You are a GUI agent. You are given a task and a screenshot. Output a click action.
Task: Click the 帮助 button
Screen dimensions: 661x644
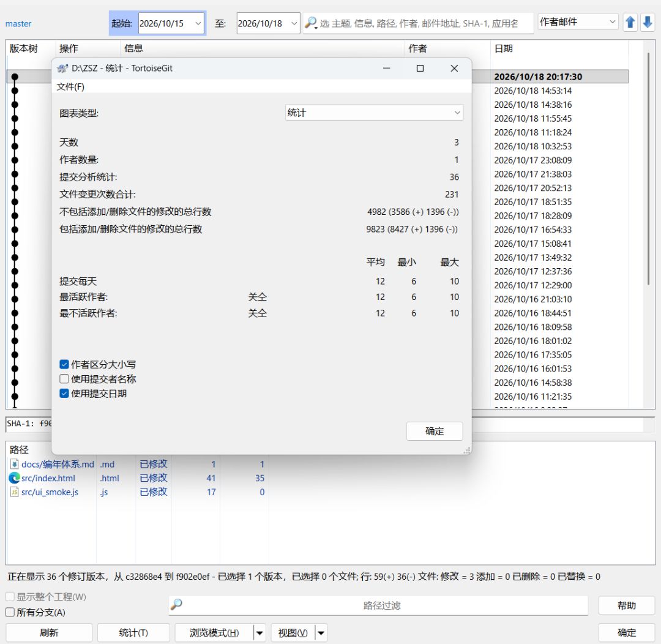pos(627,605)
